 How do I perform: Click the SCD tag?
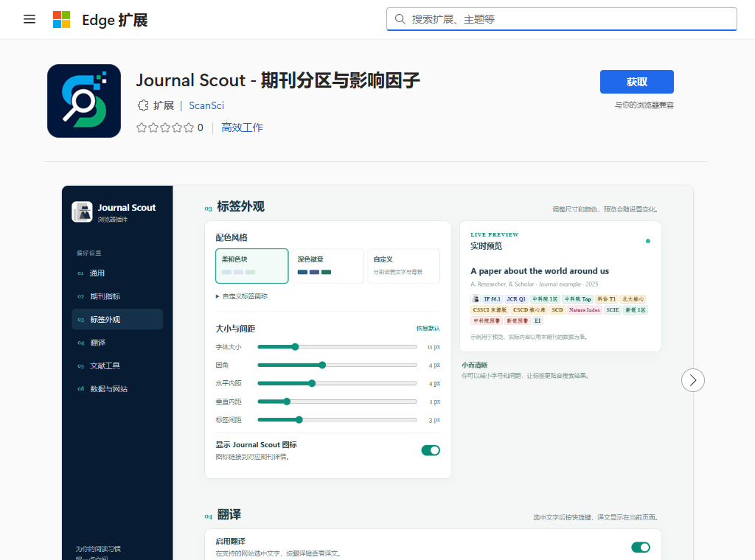click(x=557, y=309)
